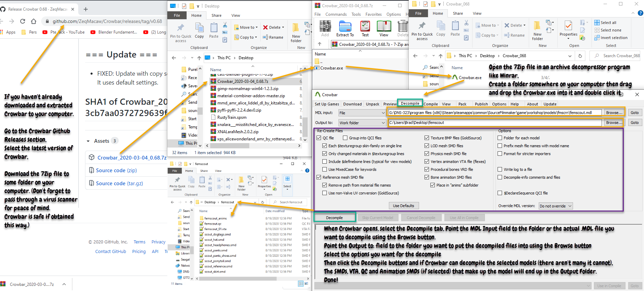
Task: Enable Use MixedCase for keywords
Action: coord(325,169)
